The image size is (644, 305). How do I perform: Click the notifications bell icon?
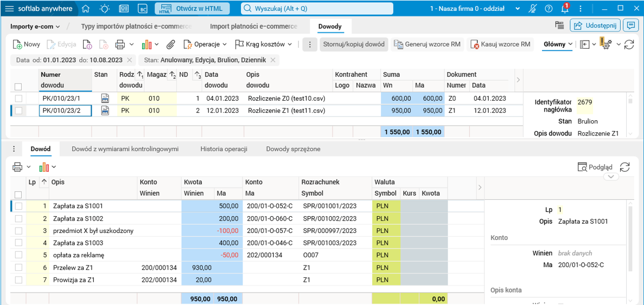click(x=564, y=9)
